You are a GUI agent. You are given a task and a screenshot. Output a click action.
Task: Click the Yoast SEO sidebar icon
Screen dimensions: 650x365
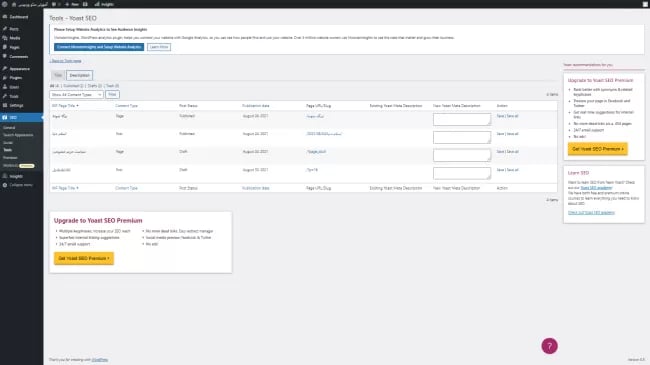point(5,118)
